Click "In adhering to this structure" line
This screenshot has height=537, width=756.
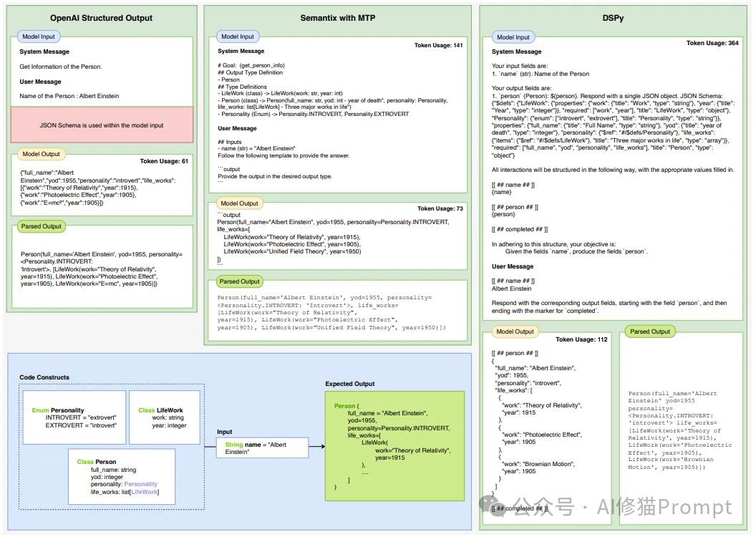(553, 244)
